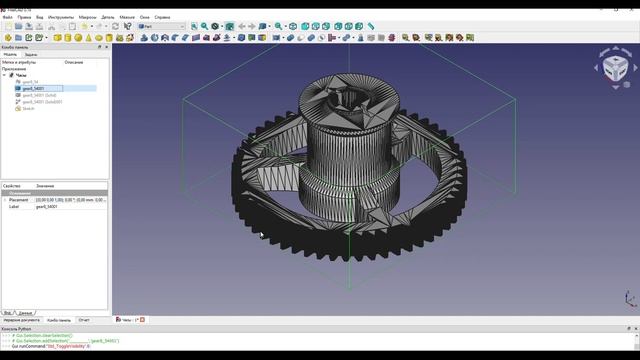Switch to the Отчет panel tab
The height and width of the screenshot is (360, 640).
click(84, 320)
